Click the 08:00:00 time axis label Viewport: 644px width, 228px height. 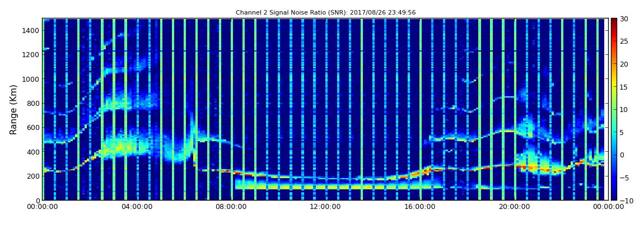point(231,207)
